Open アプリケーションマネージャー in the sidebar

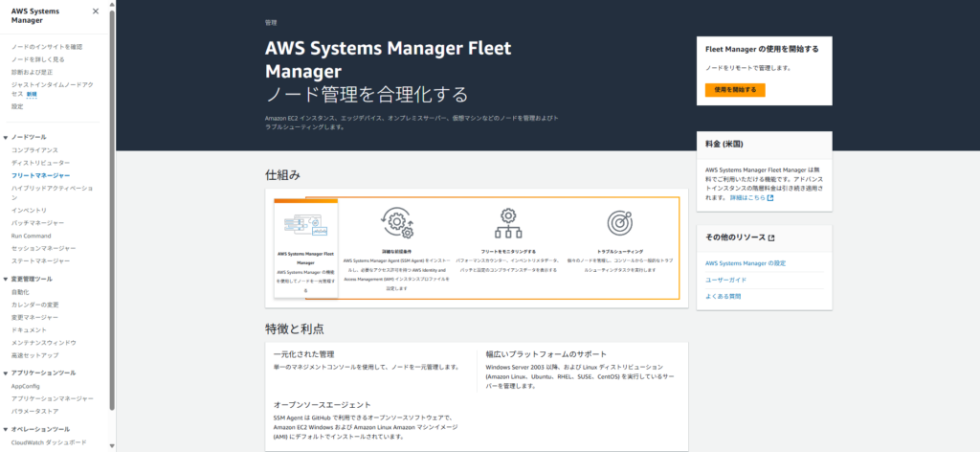point(53,399)
